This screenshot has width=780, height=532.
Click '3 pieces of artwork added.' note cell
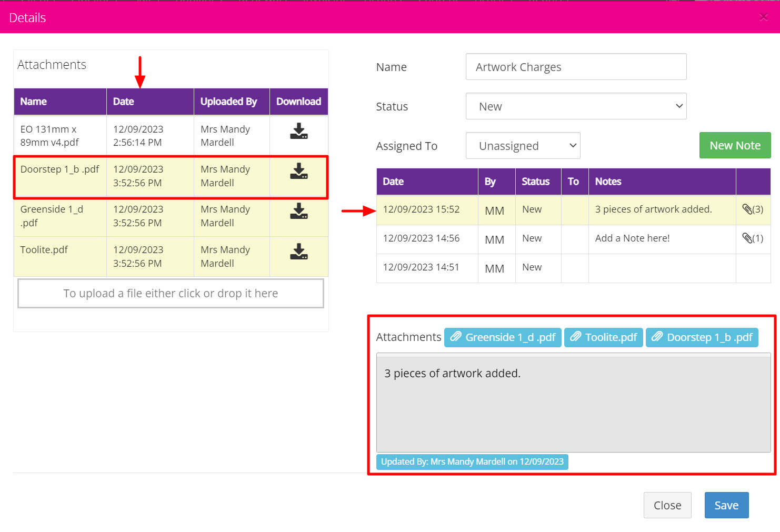(662, 209)
